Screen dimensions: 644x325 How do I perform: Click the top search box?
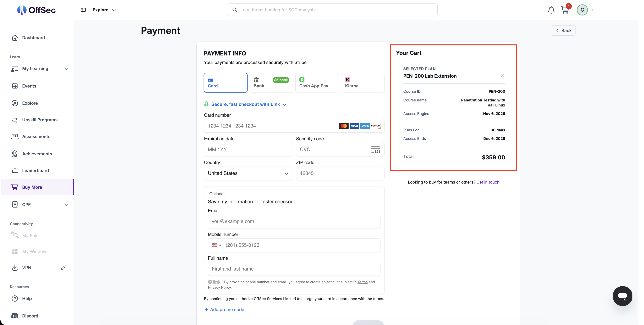(x=332, y=10)
